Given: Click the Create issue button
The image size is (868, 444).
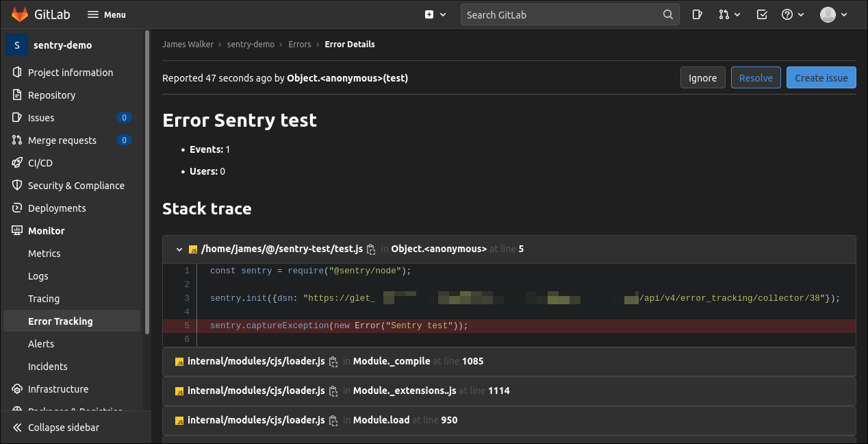Looking at the screenshot, I should pos(821,77).
